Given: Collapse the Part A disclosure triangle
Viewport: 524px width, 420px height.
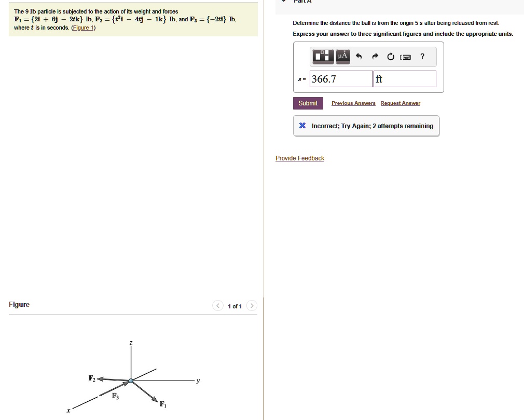Looking at the screenshot, I should (x=284, y=1).
